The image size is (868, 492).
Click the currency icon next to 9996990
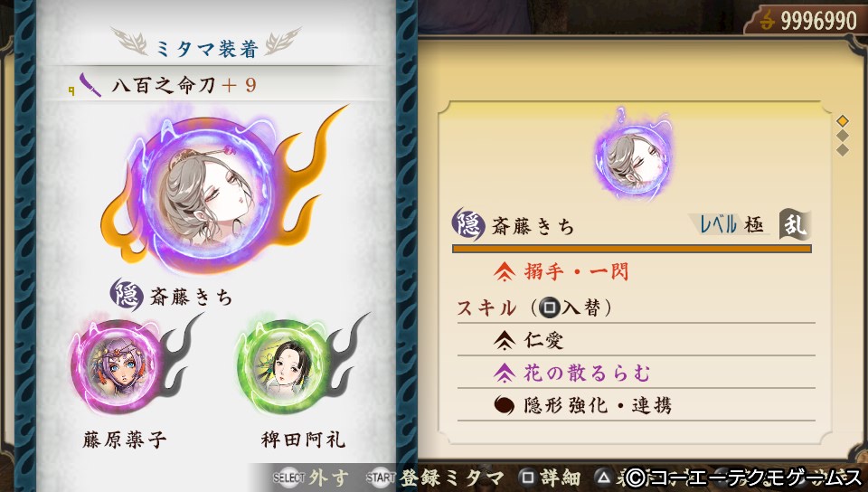click(767, 21)
